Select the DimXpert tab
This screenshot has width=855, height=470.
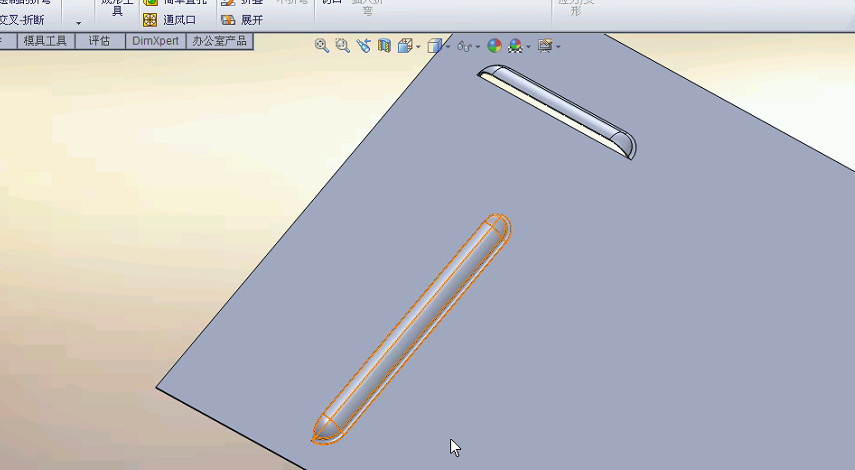click(155, 41)
